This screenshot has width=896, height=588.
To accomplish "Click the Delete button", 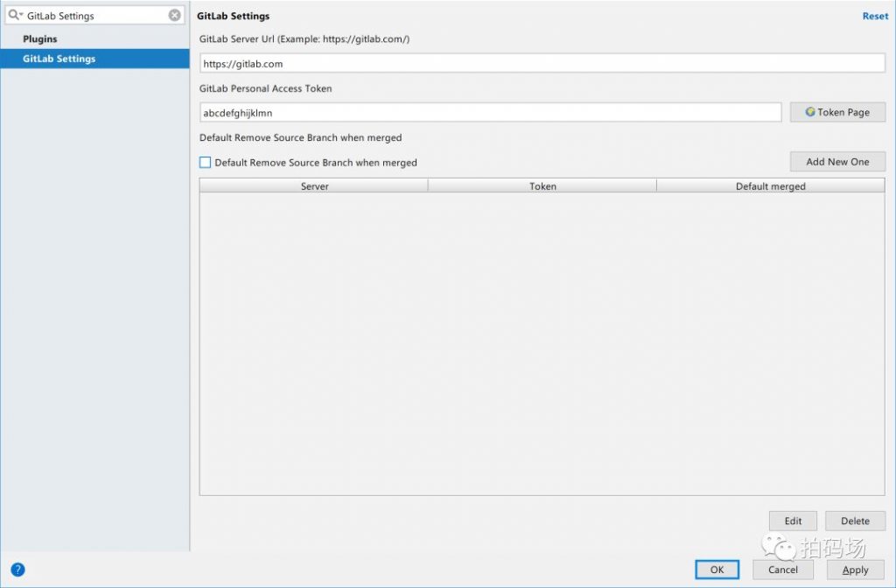I will 856,521.
